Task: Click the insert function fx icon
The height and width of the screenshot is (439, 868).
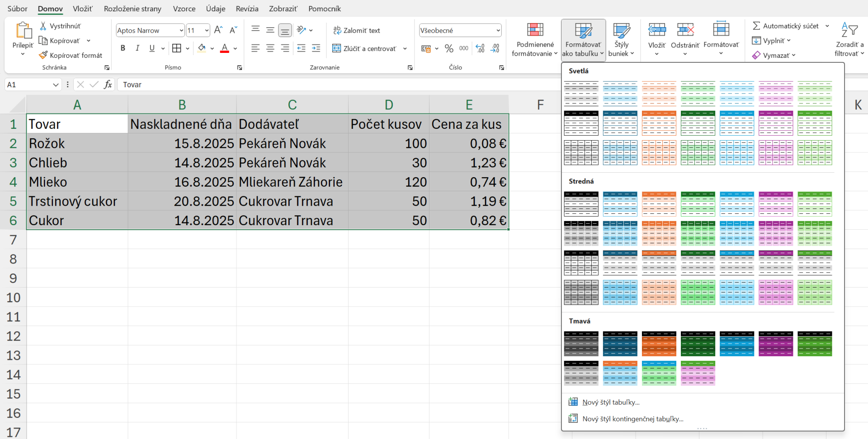Action: pyautogui.click(x=108, y=85)
